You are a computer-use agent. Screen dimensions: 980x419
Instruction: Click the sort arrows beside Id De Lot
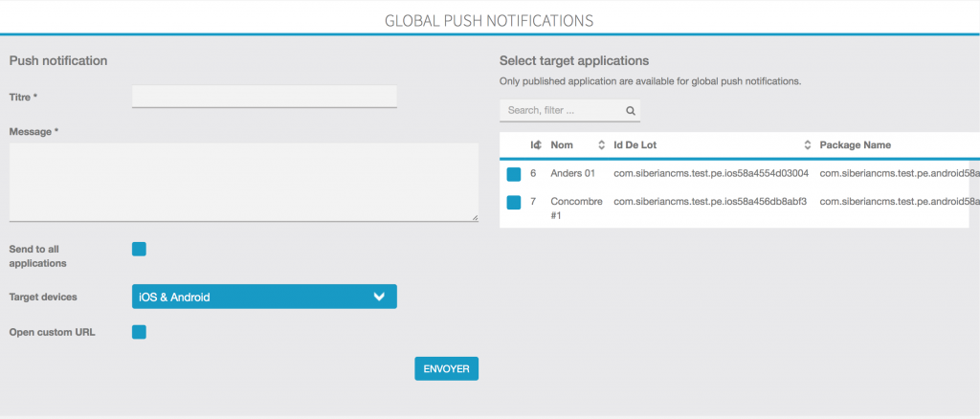click(x=809, y=145)
